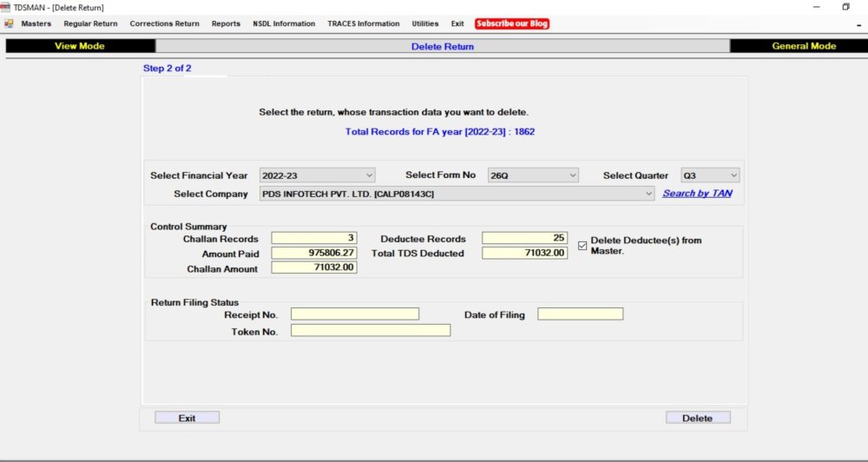Viewport: 868px width, 462px height.
Task: Expand the Select Company dropdown
Action: 648,195
